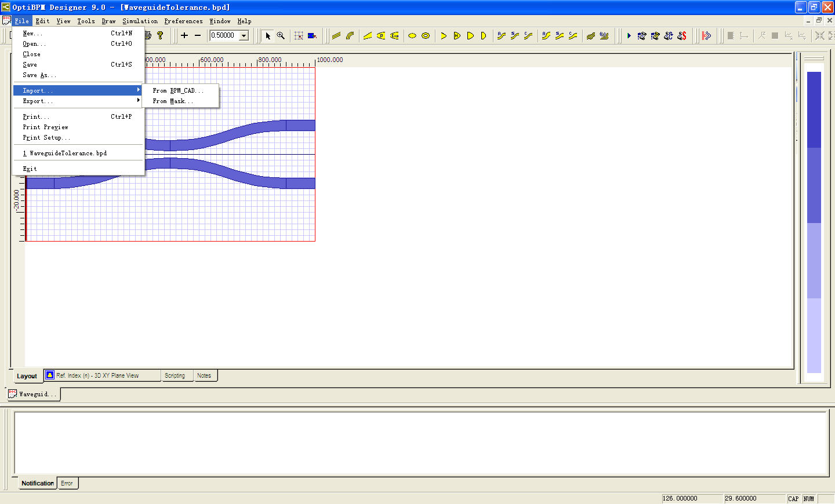Select the upper waveguide's right straight segment
Viewport: 835px width, 504px height.
300,125
